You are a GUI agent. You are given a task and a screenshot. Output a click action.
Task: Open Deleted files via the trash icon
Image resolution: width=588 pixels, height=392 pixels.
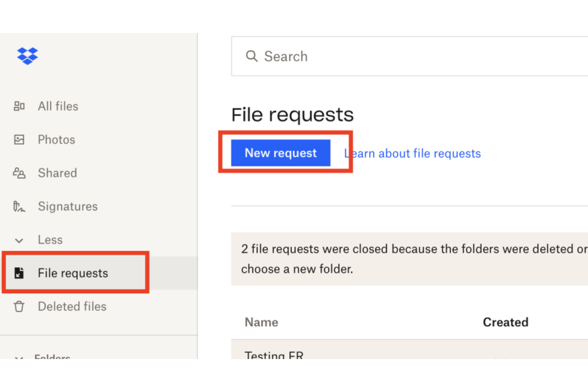point(19,306)
